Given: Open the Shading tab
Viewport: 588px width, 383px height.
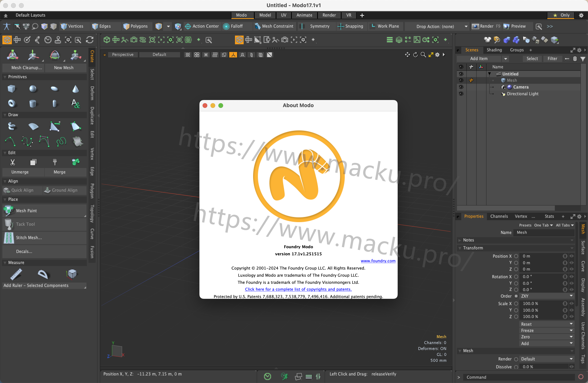Looking at the screenshot, I should pyautogui.click(x=494, y=50).
